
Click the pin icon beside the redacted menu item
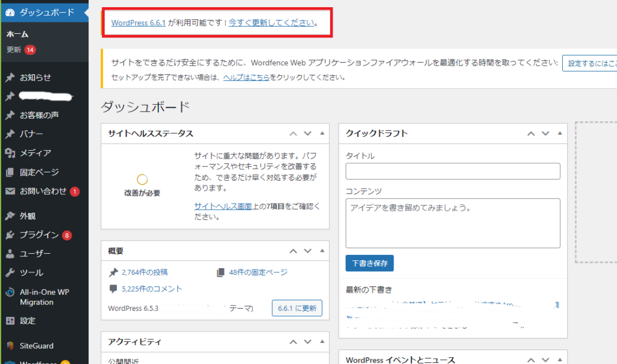coord(10,96)
